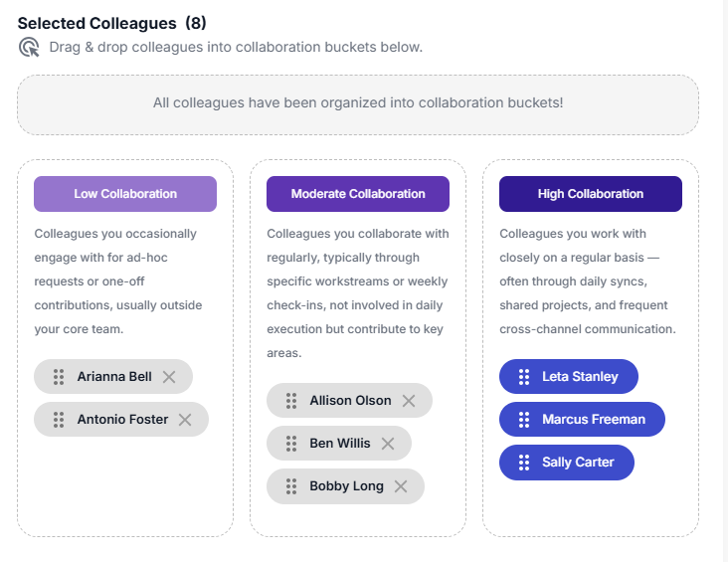Click the X next to Allison Olson
Image resolution: width=728 pixels, height=562 pixels.
[409, 401]
